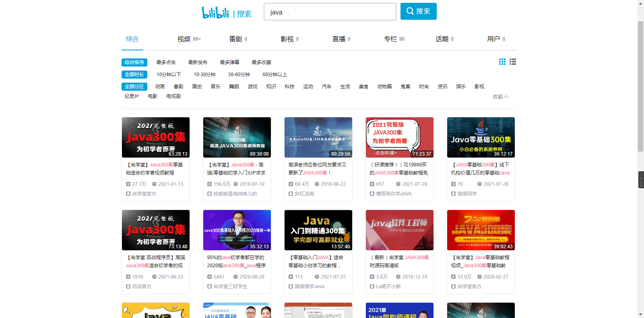Image resolution: width=644 pixels, height=318 pixels.
Task: Open the 专栏 90 tab
Action: coord(394,39)
